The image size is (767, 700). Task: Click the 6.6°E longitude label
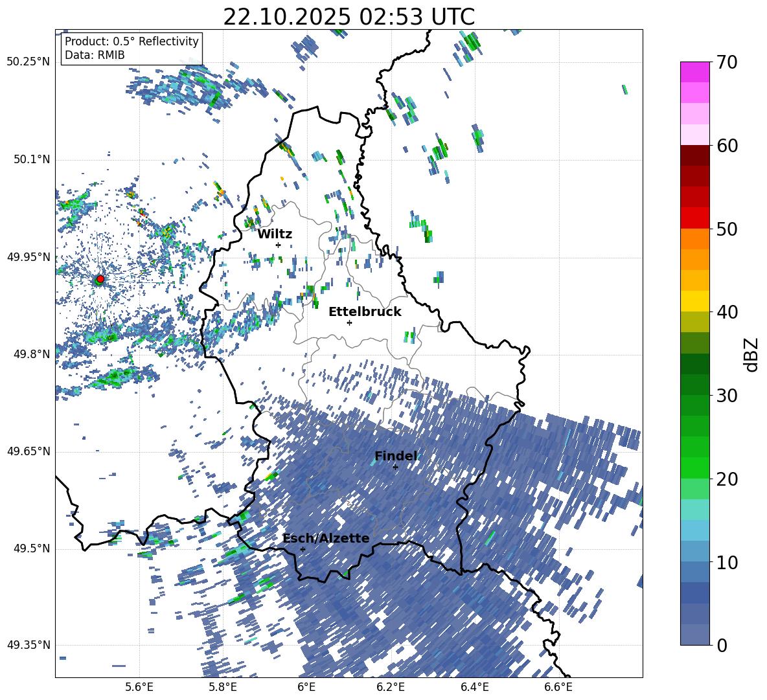[558, 687]
